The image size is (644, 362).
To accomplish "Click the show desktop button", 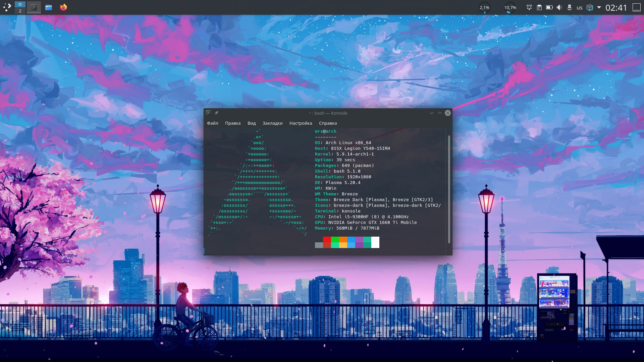I will [x=637, y=7].
